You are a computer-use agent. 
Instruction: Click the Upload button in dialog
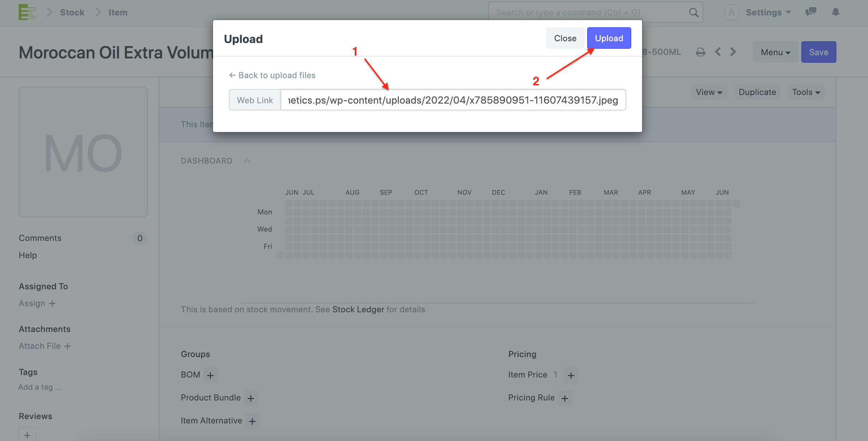[609, 38]
